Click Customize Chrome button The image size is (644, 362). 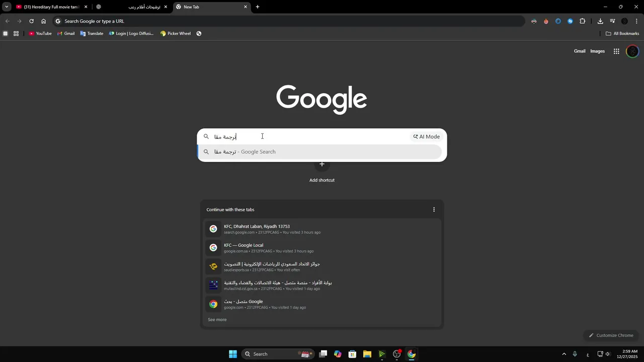tap(611, 335)
